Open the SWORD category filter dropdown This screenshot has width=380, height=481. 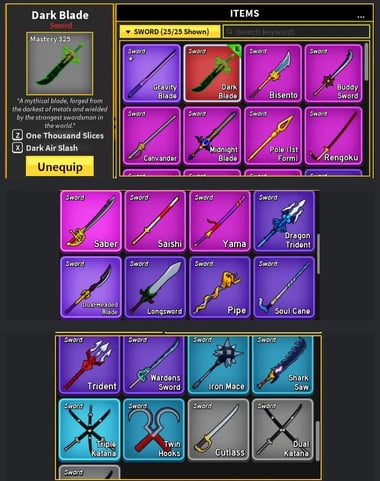[x=170, y=32]
